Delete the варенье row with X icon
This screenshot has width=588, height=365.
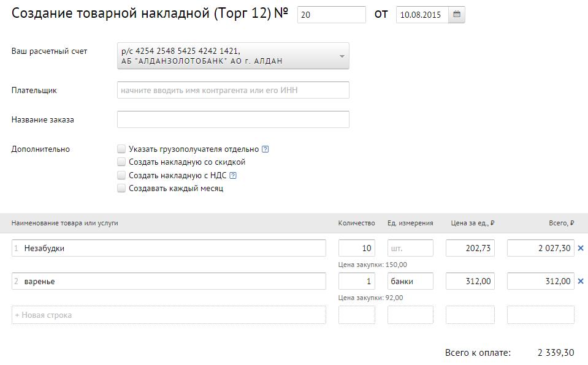click(581, 281)
